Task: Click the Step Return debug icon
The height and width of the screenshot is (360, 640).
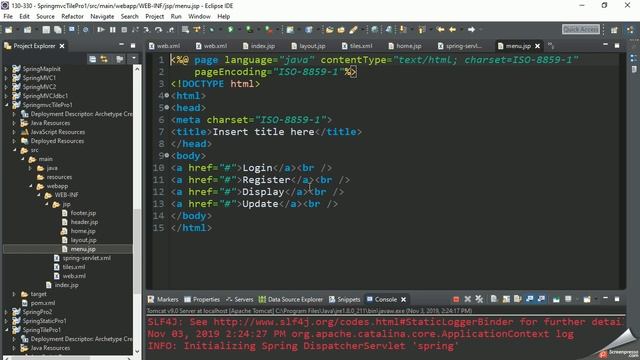Action: (171, 30)
